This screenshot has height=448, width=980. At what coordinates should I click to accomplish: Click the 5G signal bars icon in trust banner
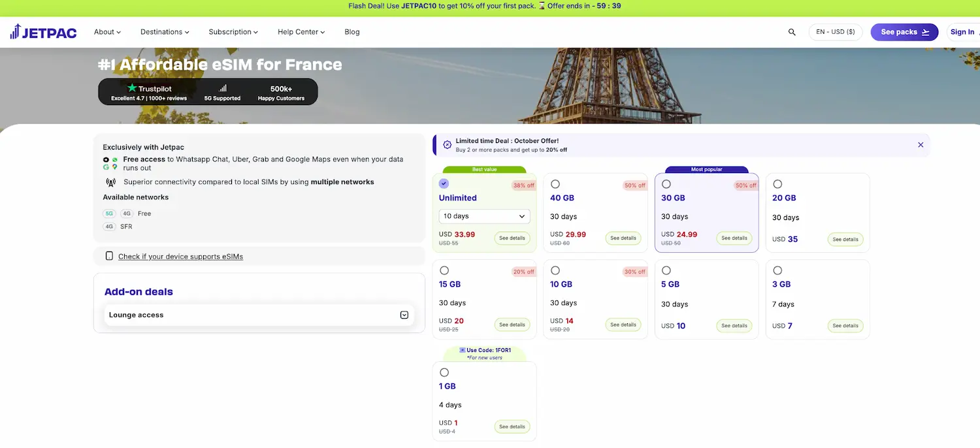(222, 87)
